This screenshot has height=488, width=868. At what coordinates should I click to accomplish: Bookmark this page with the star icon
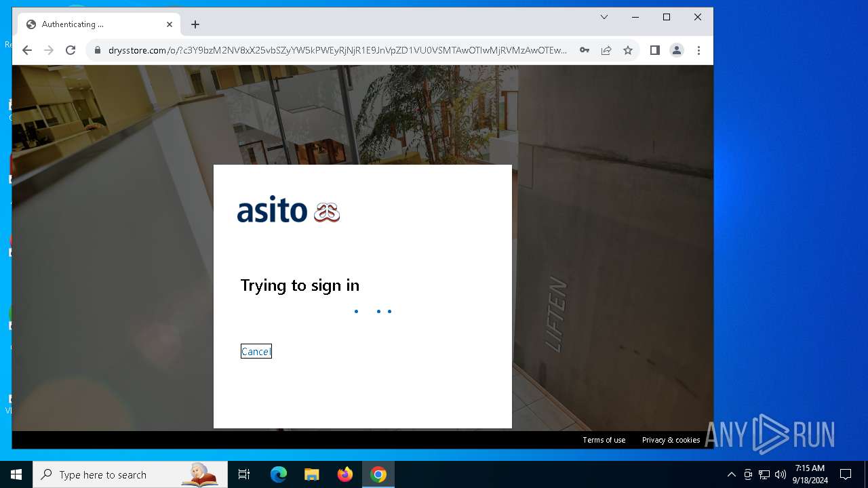point(628,50)
